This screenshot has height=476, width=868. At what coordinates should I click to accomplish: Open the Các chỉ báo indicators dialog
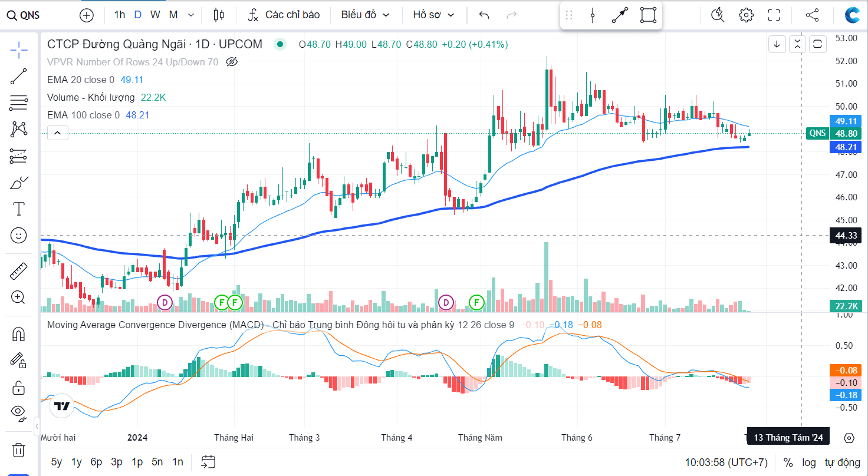pos(284,15)
